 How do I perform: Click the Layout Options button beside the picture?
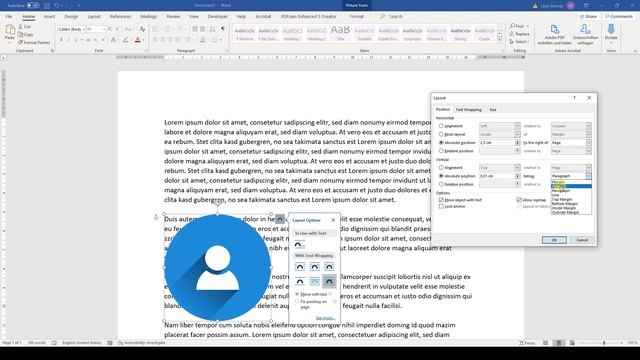(280, 219)
